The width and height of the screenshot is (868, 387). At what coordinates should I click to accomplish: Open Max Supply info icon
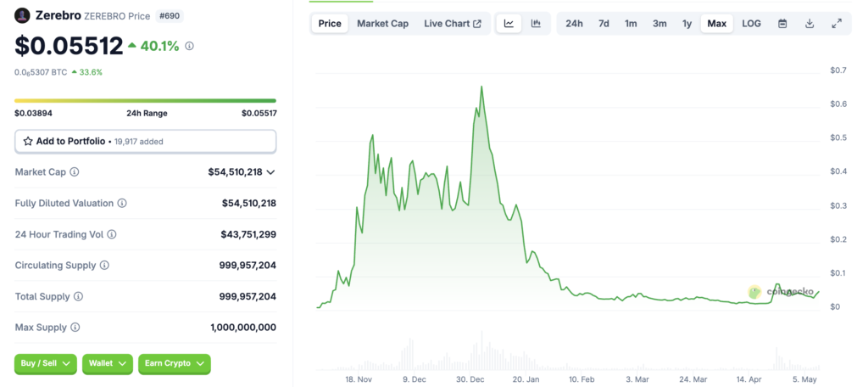pos(75,328)
